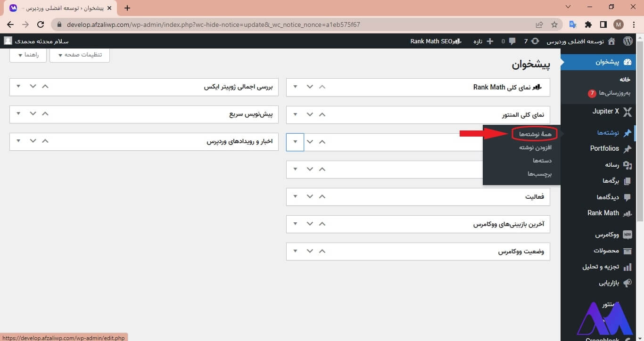Viewport: 644px width, 341px height.
Task: Move the بررسی اجمالی ژوپیتر ایکس widget down
Action: [33, 87]
